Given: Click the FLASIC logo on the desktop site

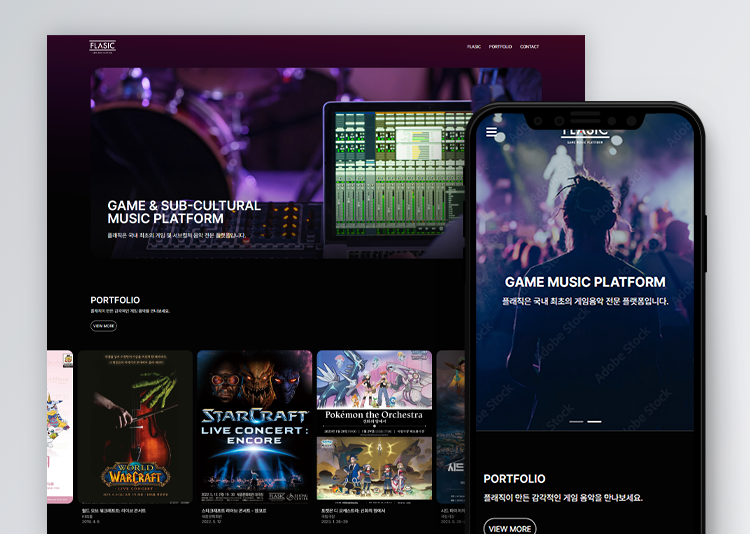Looking at the screenshot, I should click(102, 46).
